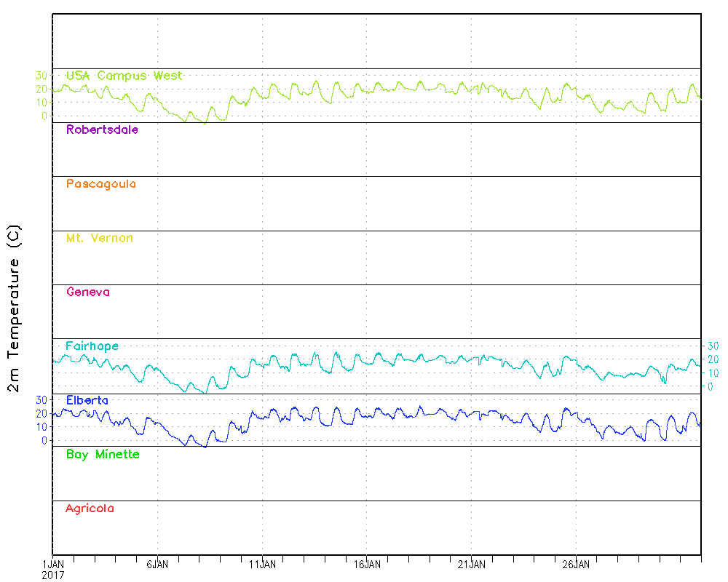Click the 6JAN date tick label
This screenshot has width=728, height=582.
pos(157,564)
